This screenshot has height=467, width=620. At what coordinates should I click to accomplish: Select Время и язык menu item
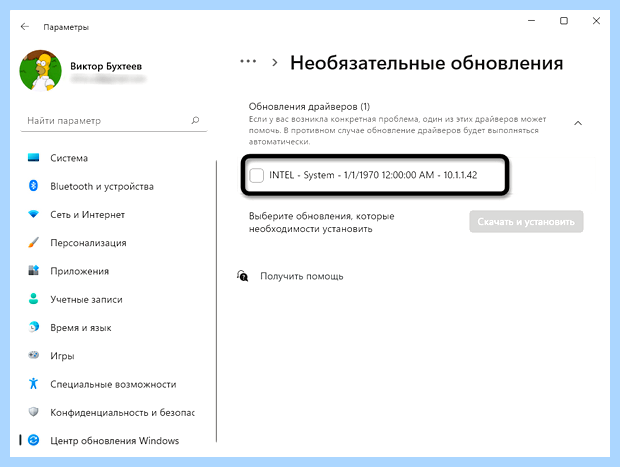click(x=81, y=327)
